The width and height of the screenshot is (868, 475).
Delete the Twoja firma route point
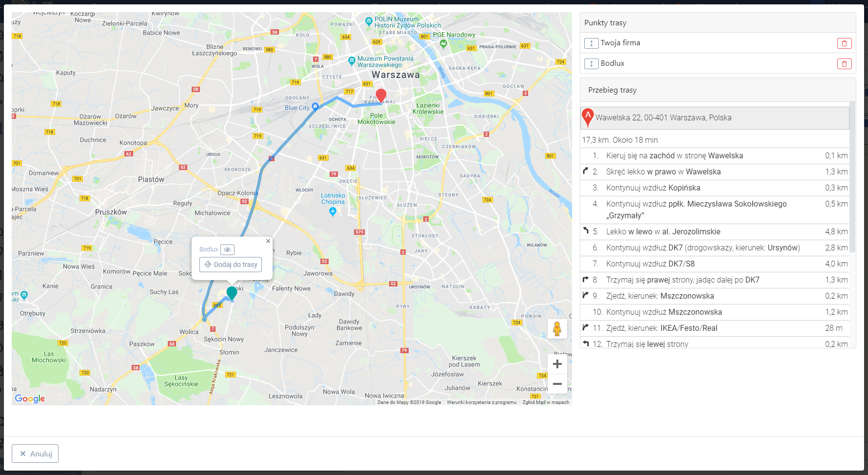[844, 43]
